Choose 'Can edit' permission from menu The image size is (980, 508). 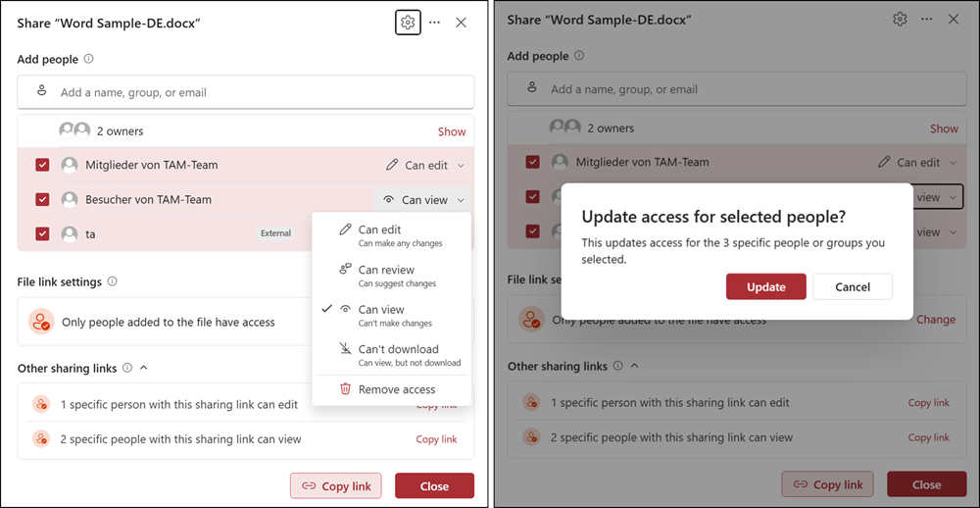pos(391,235)
